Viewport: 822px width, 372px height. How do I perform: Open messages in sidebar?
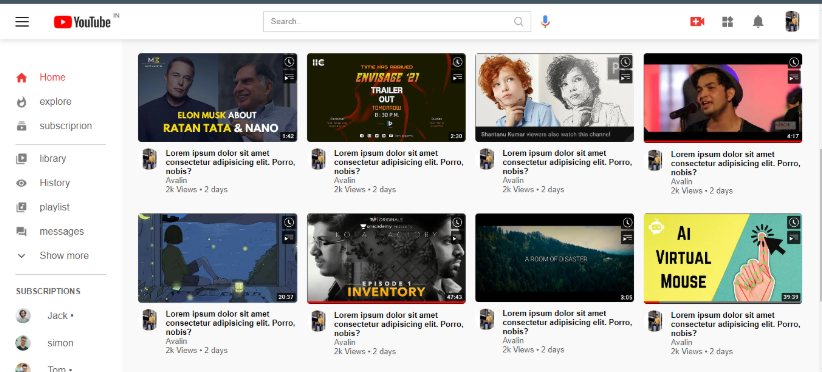click(61, 231)
